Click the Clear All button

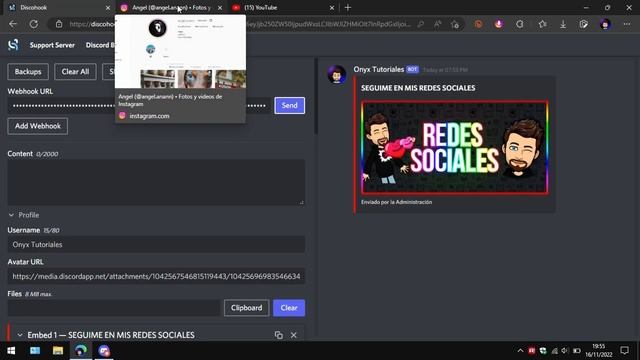click(75, 72)
